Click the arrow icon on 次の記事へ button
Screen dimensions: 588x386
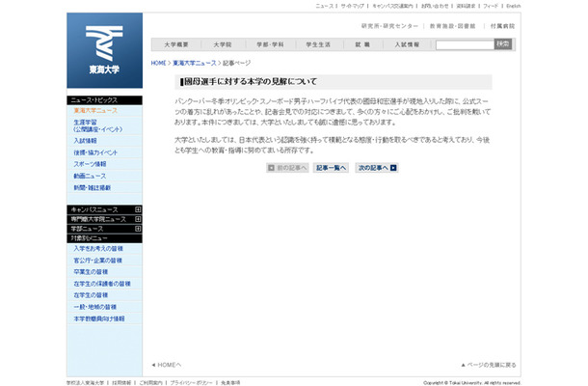(x=393, y=168)
